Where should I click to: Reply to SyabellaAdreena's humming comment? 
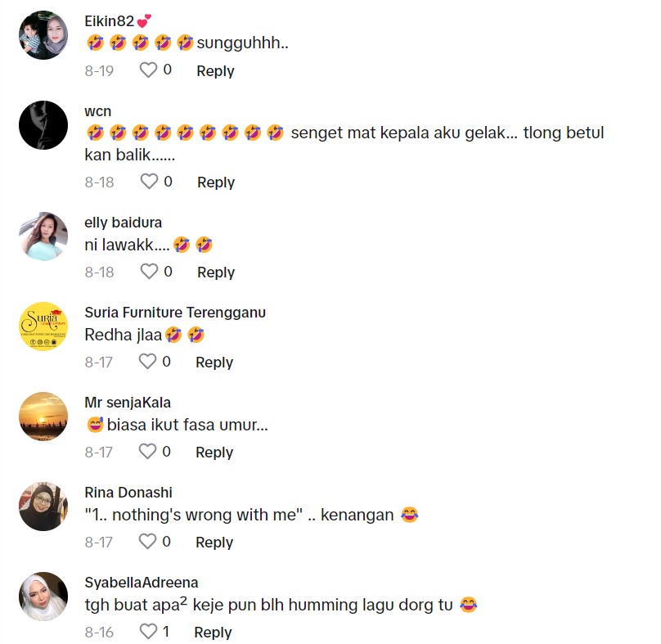click(213, 633)
